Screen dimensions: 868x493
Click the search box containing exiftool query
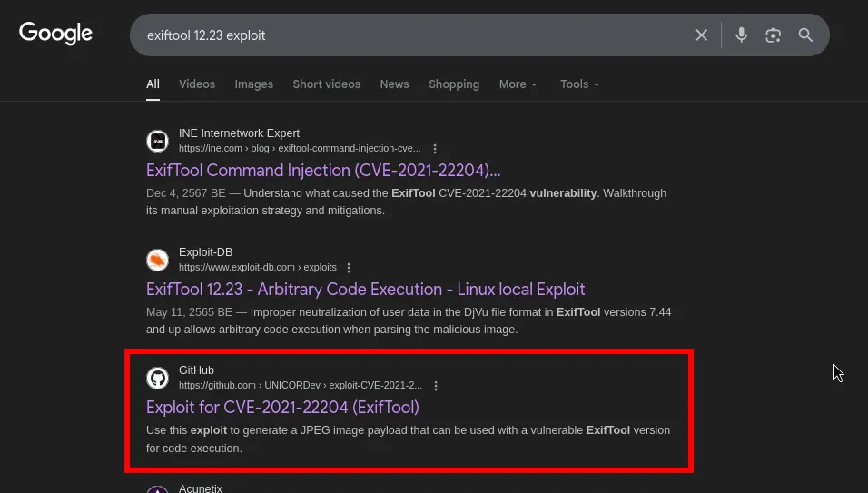tap(409, 35)
